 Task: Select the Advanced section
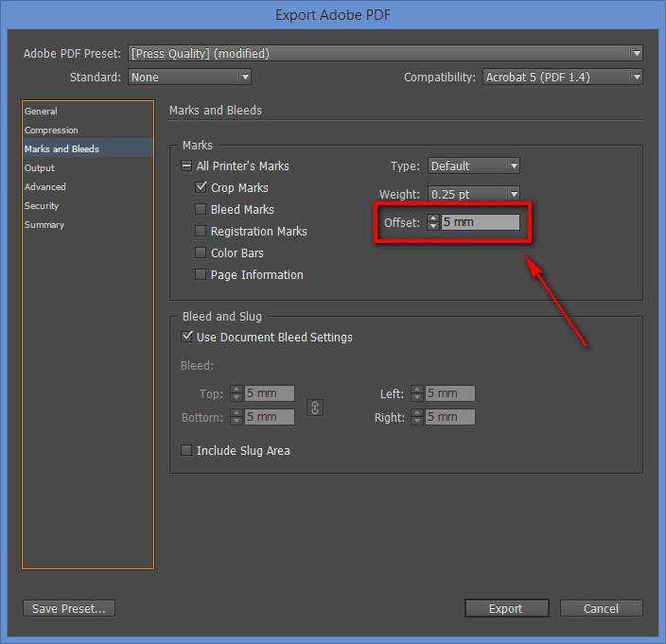(88, 187)
